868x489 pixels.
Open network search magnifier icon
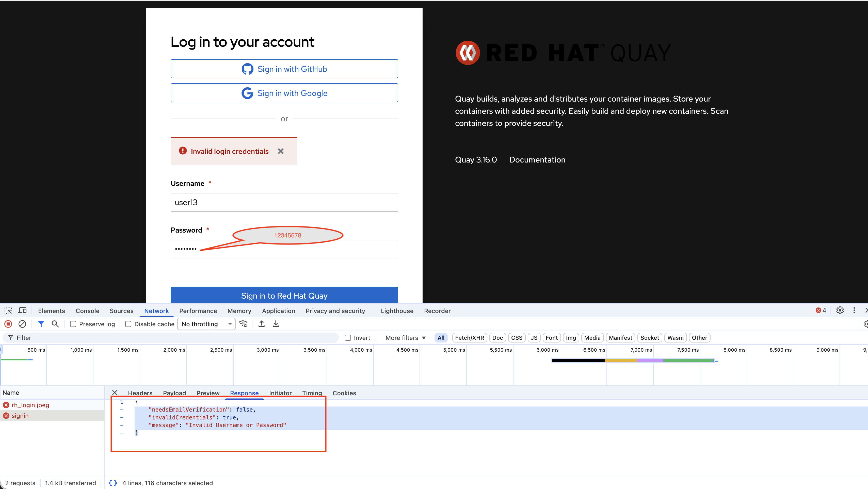[x=55, y=324]
